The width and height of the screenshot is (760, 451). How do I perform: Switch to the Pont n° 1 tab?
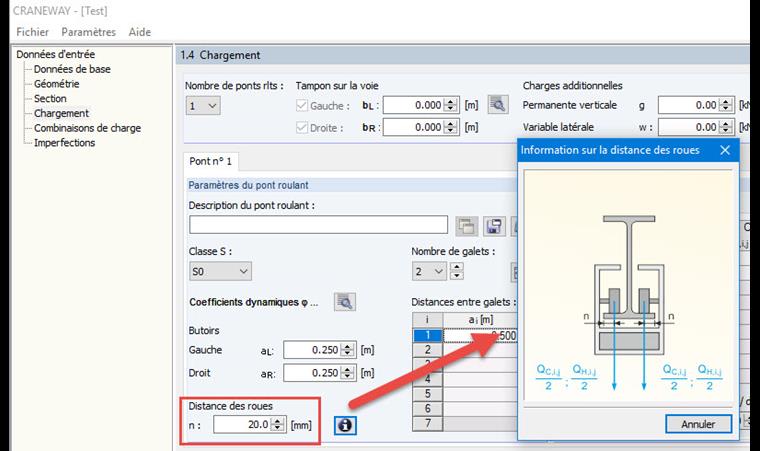coord(210,161)
